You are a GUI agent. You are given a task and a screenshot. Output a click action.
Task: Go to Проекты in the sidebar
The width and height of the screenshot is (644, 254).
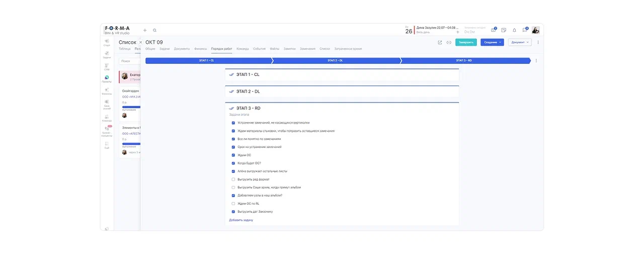pos(107,78)
